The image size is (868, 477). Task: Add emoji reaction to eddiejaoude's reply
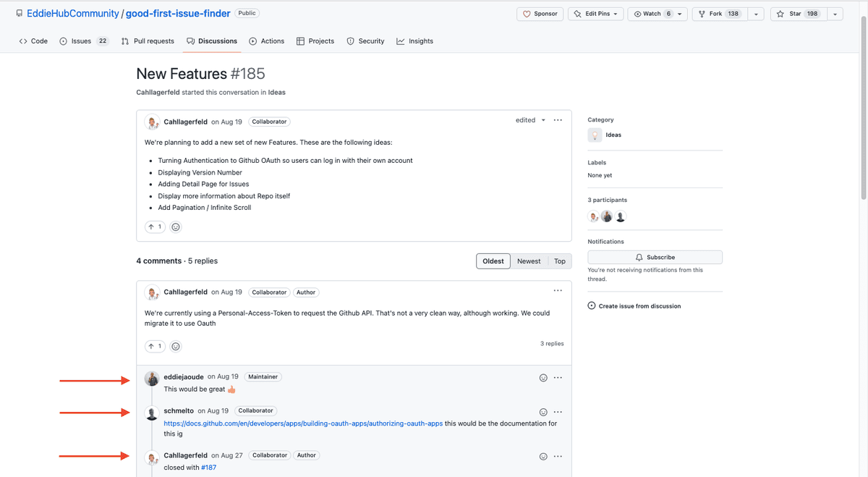coord(543,378)
